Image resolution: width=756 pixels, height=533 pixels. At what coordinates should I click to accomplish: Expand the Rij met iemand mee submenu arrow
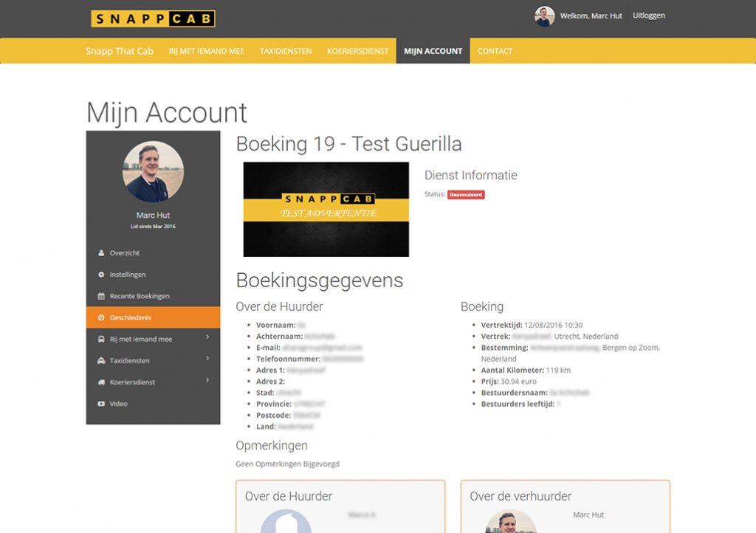click(x=207, y=337)
